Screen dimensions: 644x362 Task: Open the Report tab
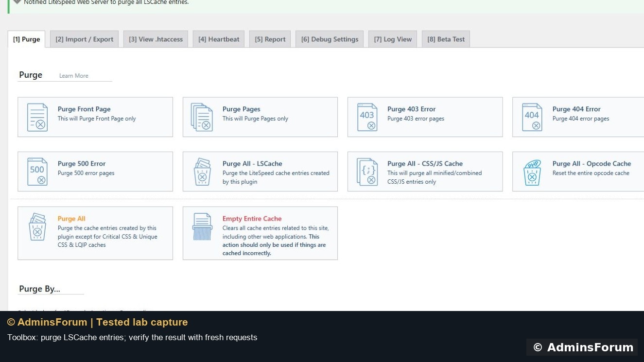pyautogui.click(x=270, y=39)
